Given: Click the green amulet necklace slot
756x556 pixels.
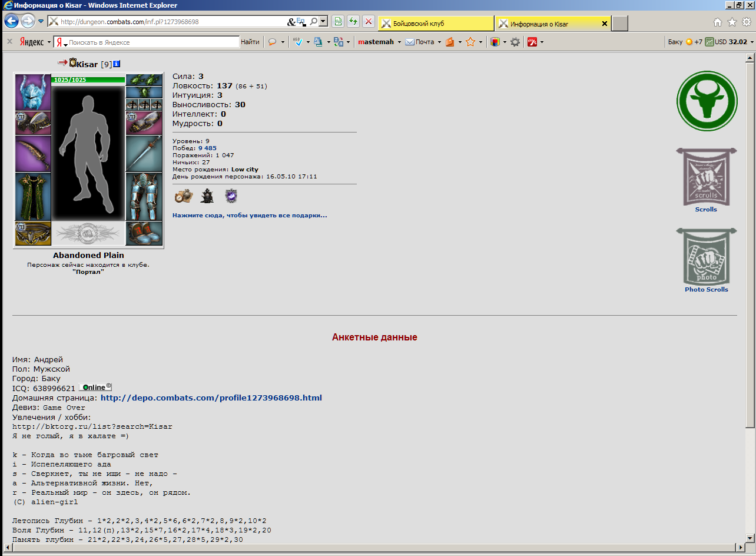Looking at the screenshot, I should point(144,92).
